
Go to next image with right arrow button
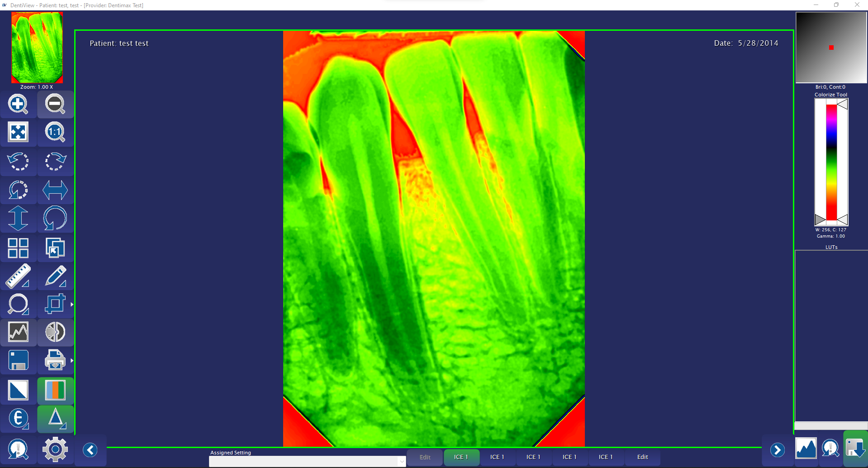point(777,450)
